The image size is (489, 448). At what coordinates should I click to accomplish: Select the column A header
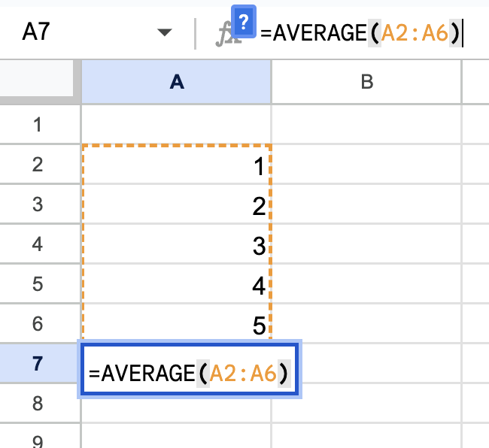[176, 83]
